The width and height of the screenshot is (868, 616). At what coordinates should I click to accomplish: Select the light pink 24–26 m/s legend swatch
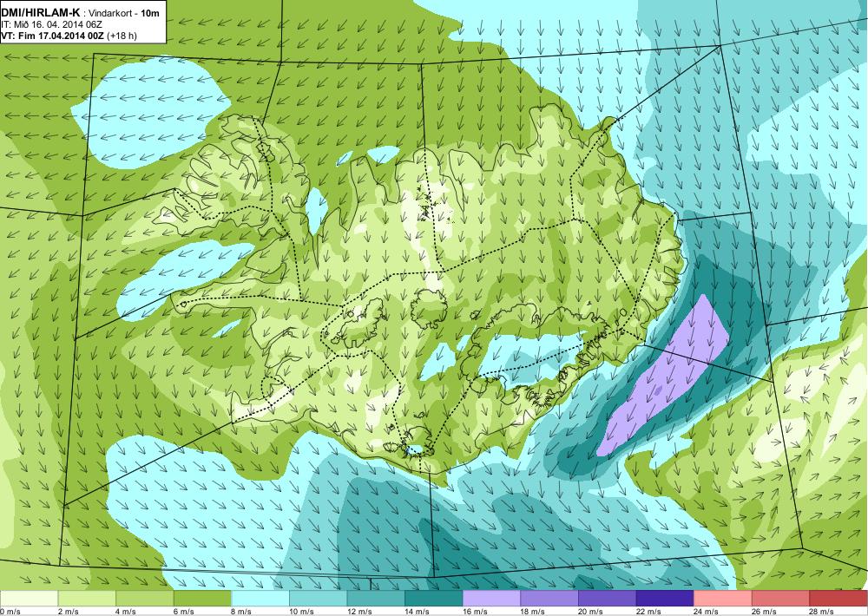tap(722, 599)
